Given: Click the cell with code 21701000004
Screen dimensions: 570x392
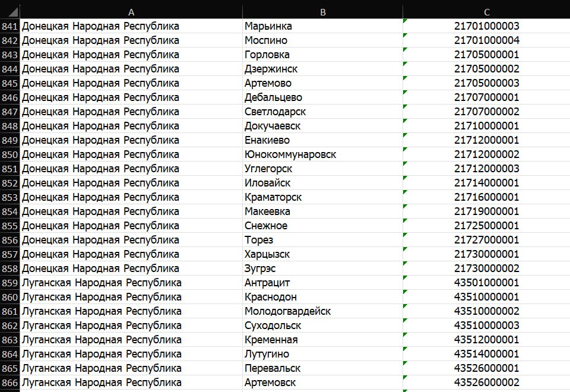Looking at the screenshot, I should point(486,40).
